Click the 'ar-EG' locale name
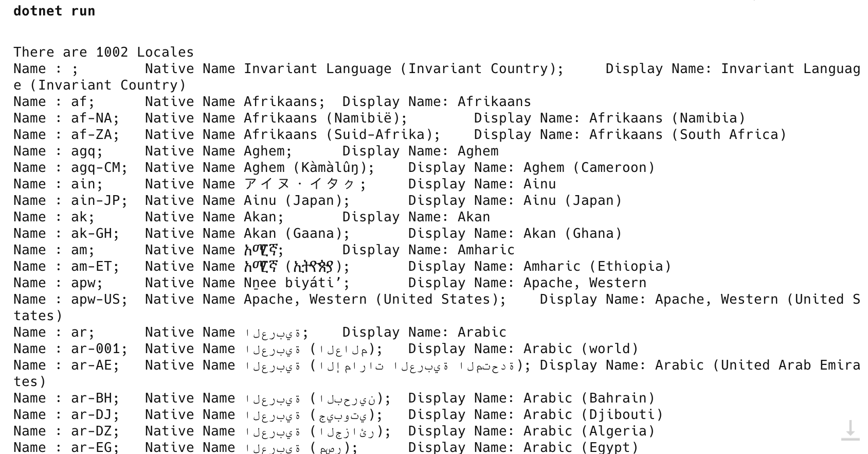 point(93,447)
